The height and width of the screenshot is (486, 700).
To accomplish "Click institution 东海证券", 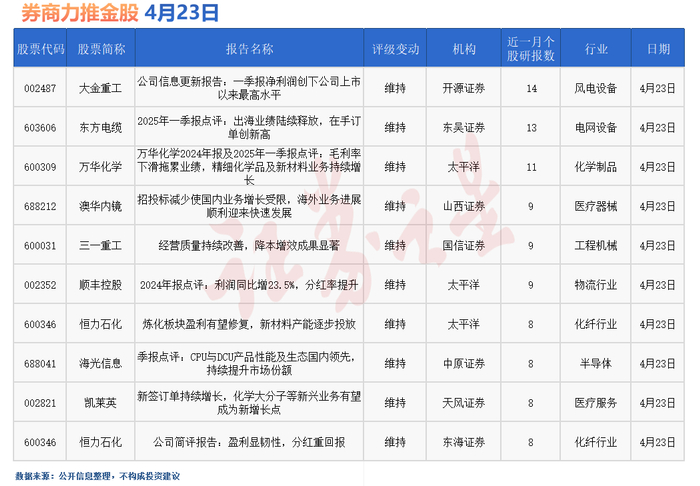I will [464, 442].
